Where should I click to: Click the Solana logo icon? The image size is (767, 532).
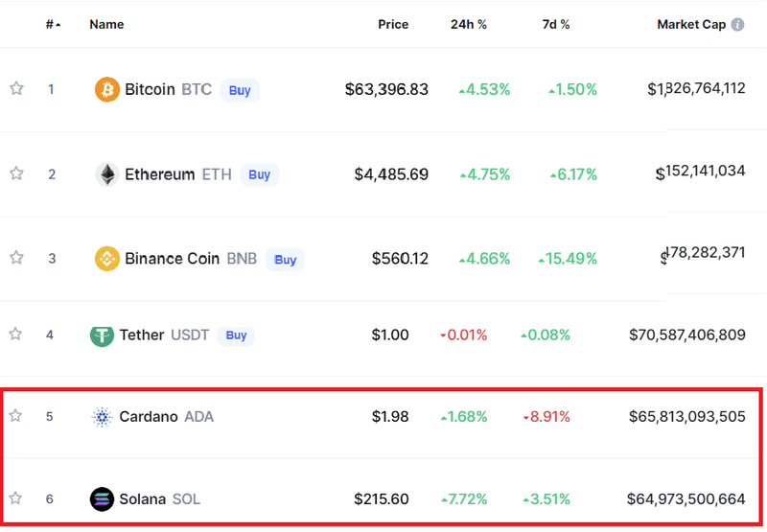click(x=102, y=498)
